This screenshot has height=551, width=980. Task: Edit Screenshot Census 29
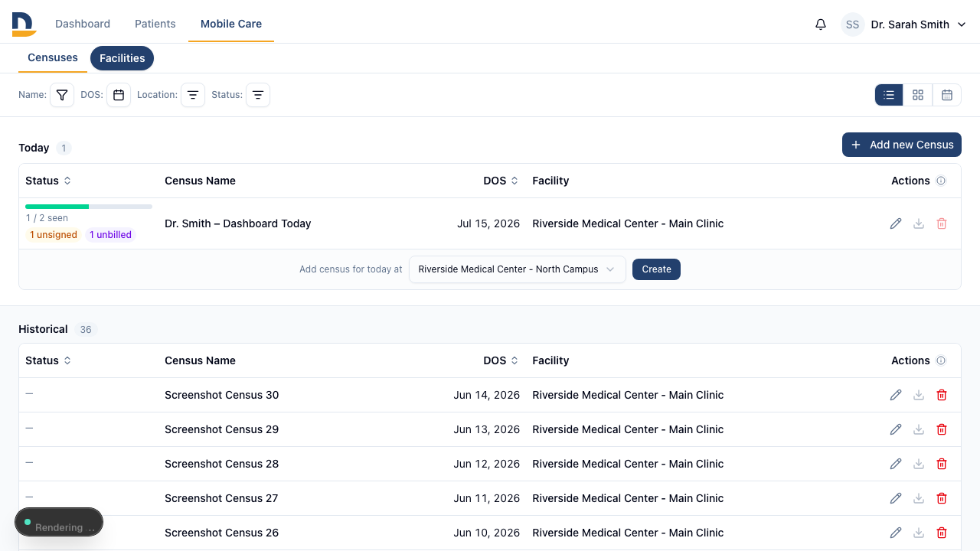(896, 429)
